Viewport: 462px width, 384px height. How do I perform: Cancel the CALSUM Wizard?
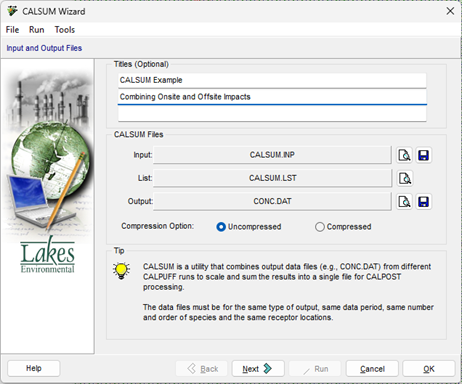point(372,369)
